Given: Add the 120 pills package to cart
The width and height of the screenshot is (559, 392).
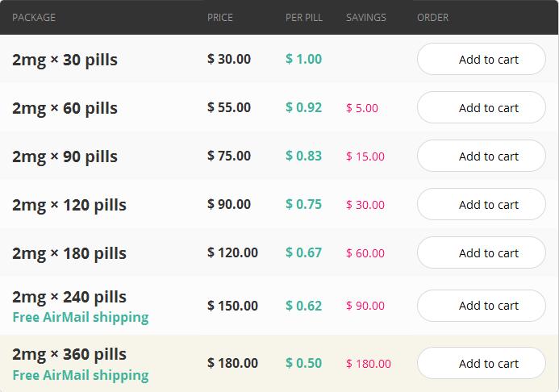Looking at the screenshot, I should pyautogui.click(x=482, y=205).
